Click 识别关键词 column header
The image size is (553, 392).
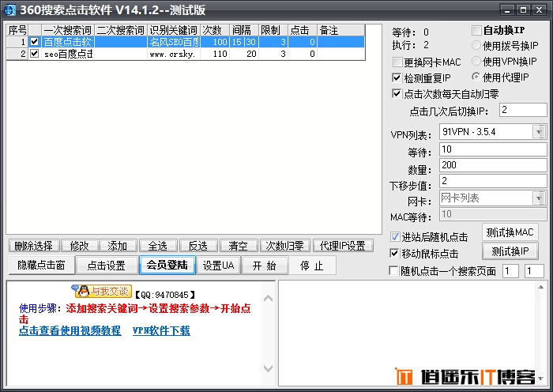click(174, 30)
